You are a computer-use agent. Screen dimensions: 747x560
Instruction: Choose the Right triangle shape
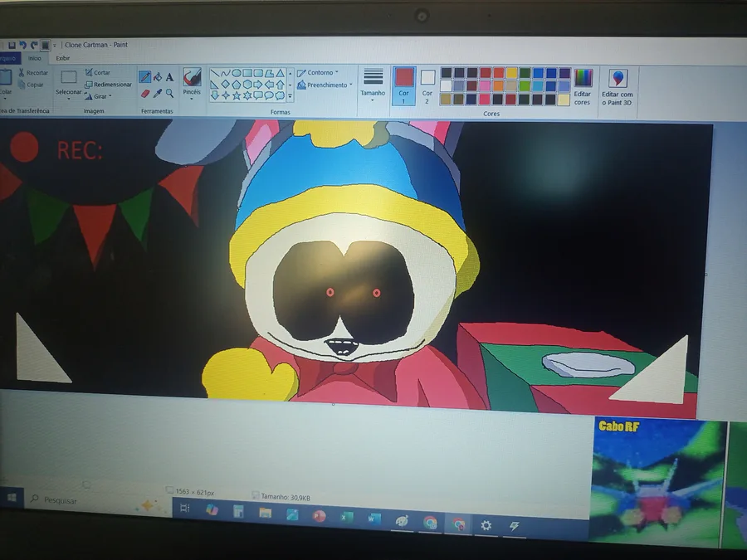click(215, 85)
